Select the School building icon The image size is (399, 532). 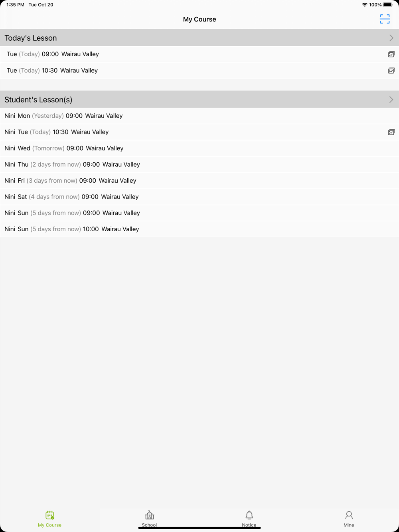[150, 515]
